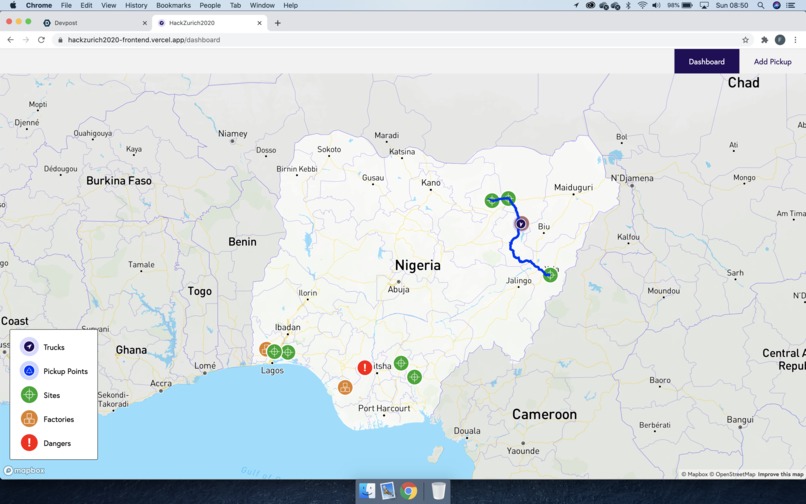
Task: Open a new browser tab
Action: click(x=278, y=23)
